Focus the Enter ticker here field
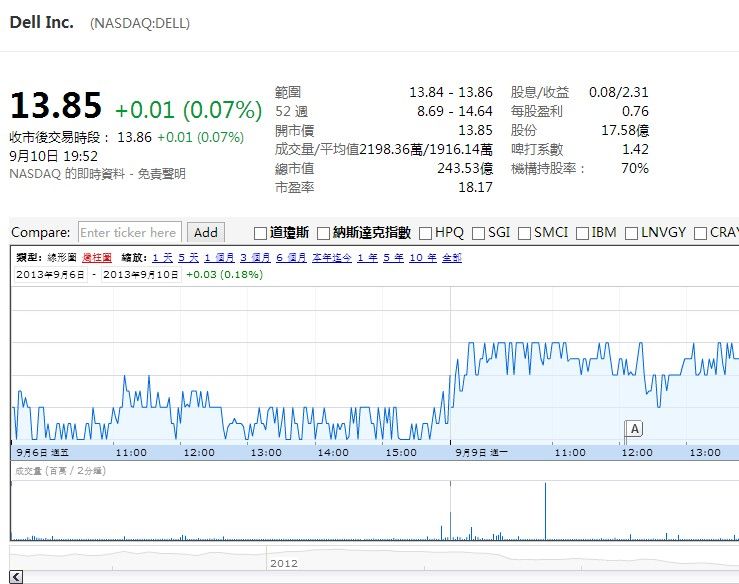Screen dimensions: 739x584 130,232
